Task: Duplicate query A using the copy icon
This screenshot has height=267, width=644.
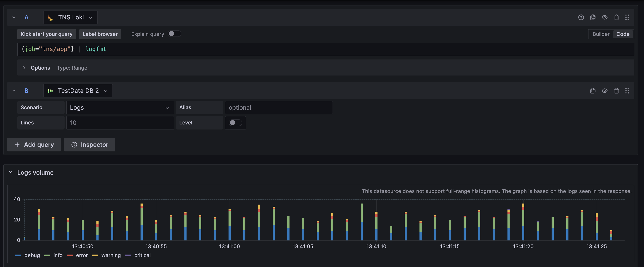Action: [593, 17]
